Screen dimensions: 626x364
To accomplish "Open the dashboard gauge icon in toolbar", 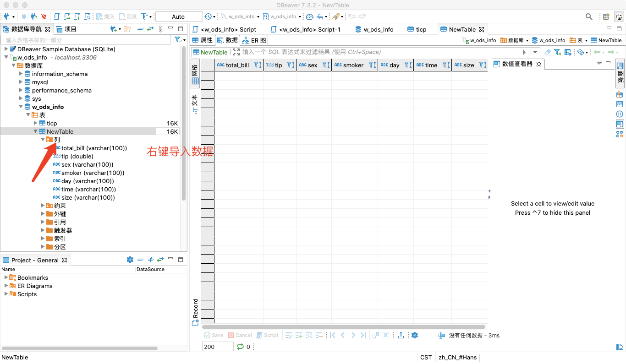I will point(310,16).
